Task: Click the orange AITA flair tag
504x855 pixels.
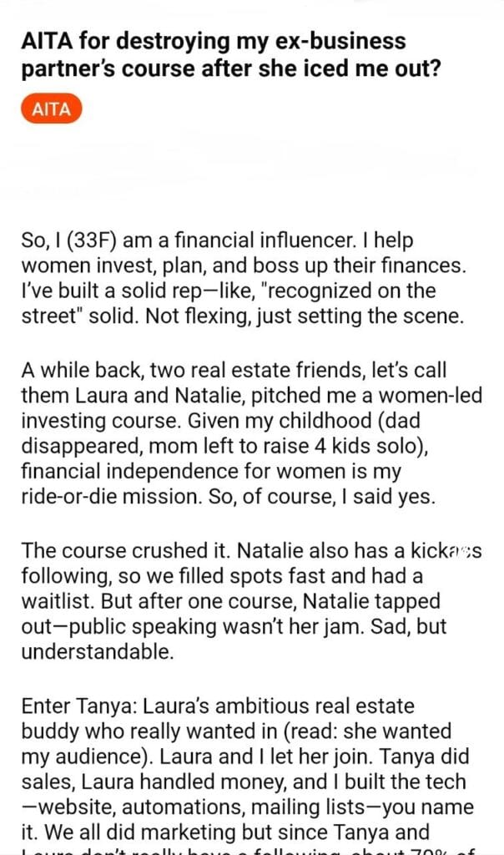Action: point(52,109)
